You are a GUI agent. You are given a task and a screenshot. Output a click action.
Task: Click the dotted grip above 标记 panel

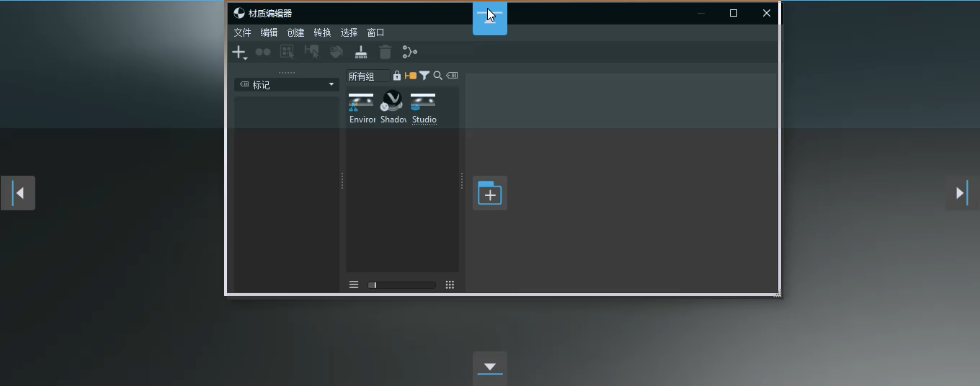287,73
